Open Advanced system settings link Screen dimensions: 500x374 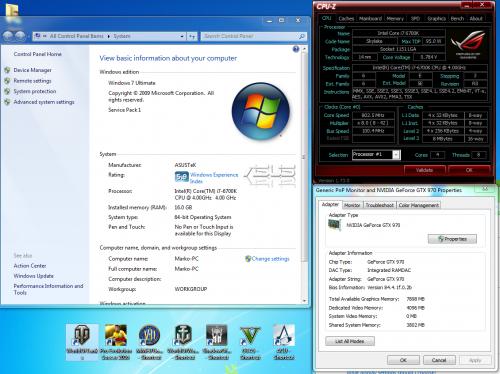(44, 102)
